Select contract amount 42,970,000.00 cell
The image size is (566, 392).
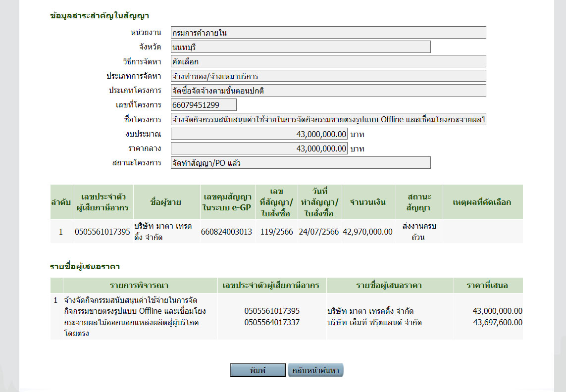click(x=367, y=232)
